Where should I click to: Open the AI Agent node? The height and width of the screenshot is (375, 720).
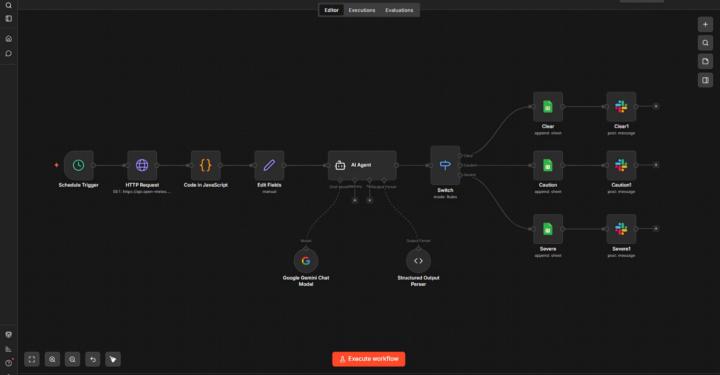362,165
